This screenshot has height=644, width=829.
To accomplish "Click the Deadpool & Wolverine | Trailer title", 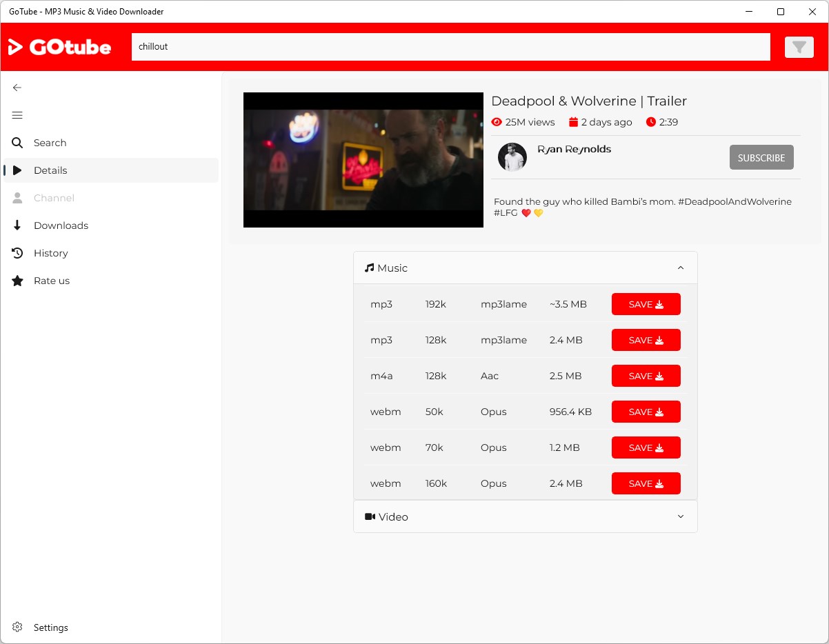I will coord(589,101).
